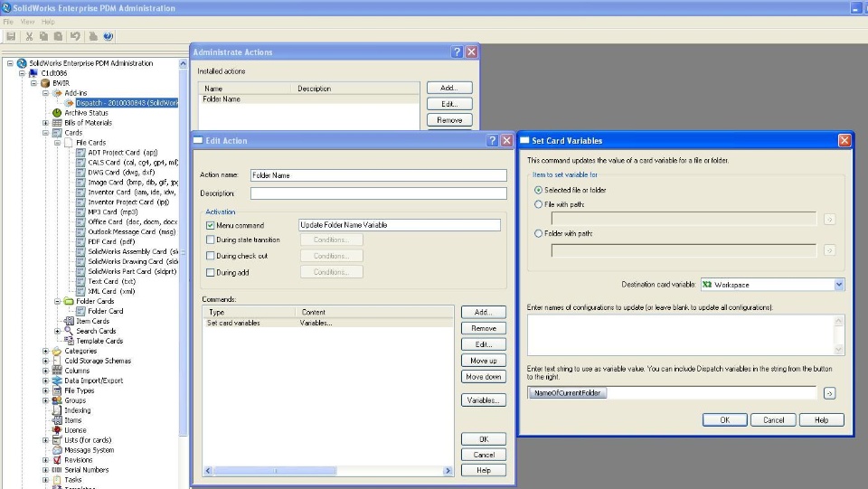The width and height of the screenshot is (868, 489).
Task: Click the Edit Action horizontal scrollbar thumb
Action: (275, 471)
